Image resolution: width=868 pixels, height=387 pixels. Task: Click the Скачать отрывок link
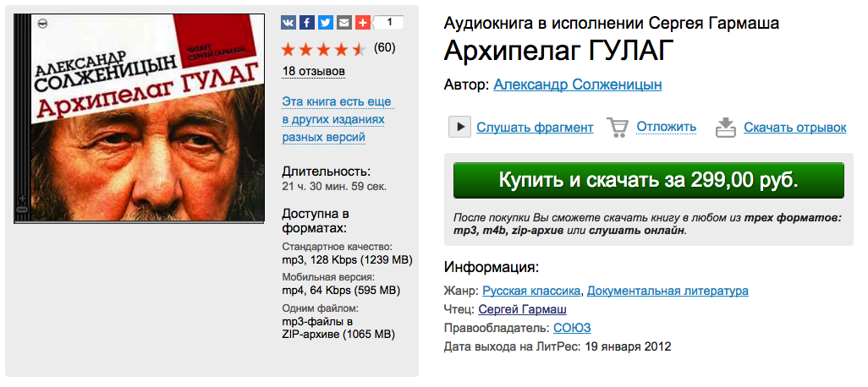pyautogui.click(x=795, y=127)
